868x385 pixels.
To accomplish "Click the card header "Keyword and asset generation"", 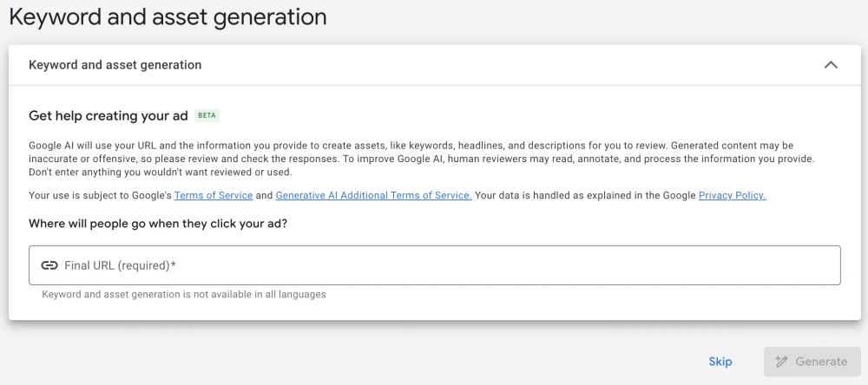I will (x=115, y=65).
